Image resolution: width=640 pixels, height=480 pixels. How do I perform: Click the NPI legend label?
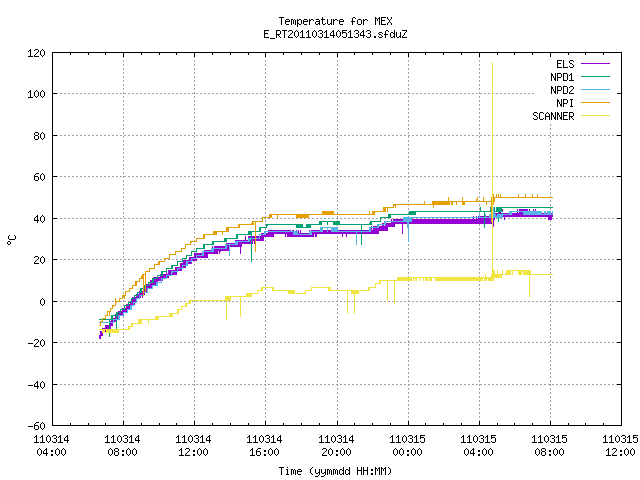(x=565, y=103)
